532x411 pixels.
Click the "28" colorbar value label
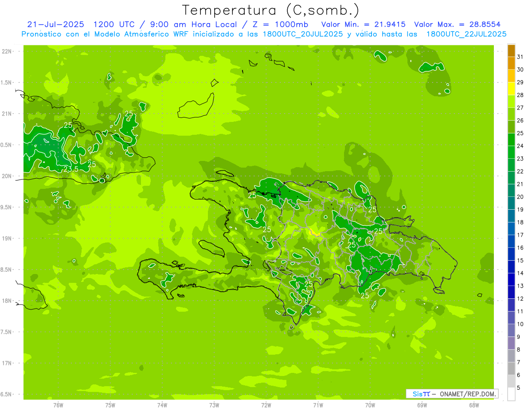point(520,95)
